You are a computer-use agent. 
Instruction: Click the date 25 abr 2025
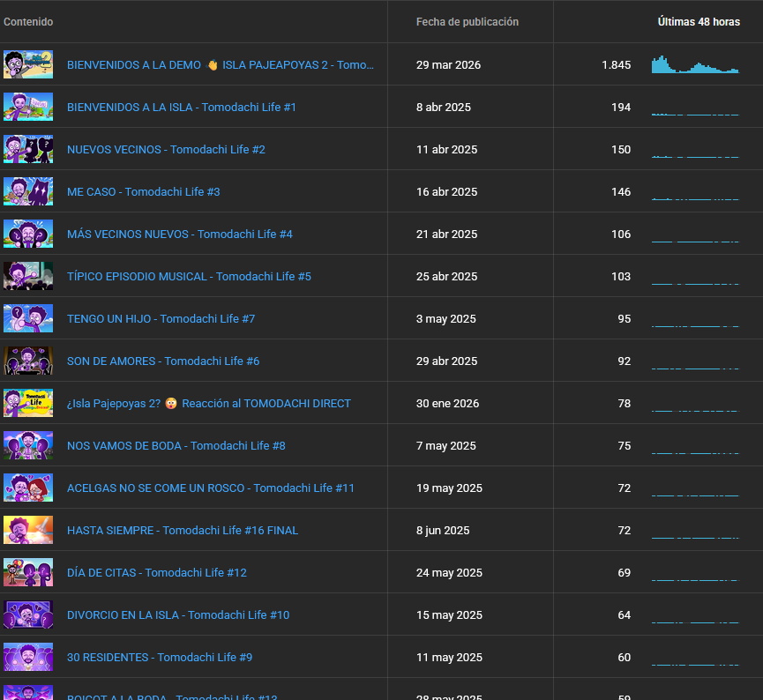(446, 276)
